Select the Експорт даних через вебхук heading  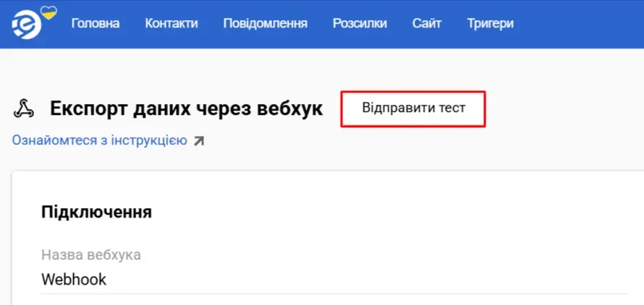click(x=187, y=109)
